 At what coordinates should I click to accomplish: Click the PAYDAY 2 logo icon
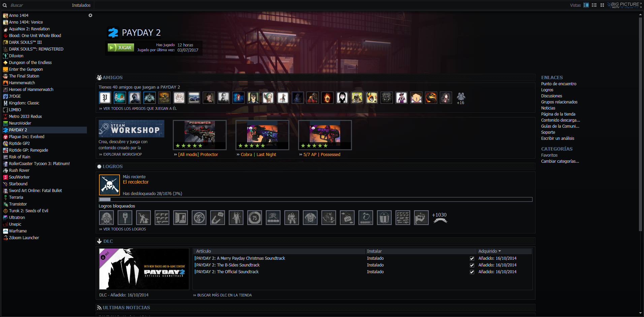[x=113, y=33]
